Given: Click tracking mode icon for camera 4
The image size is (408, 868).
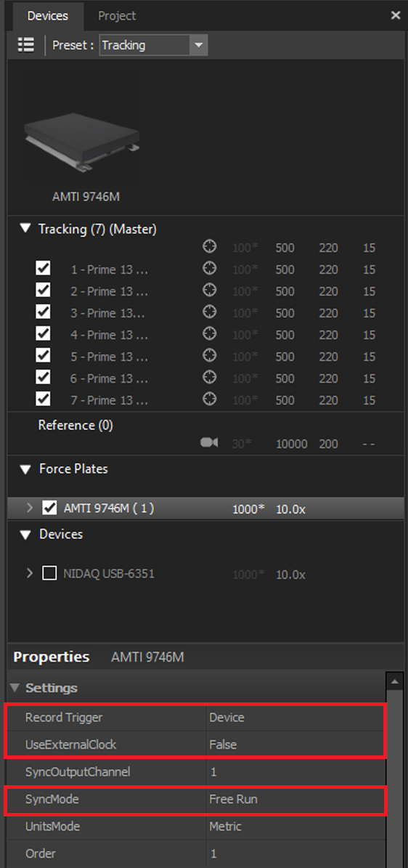Looking at the screenshot, I should 209,334.
